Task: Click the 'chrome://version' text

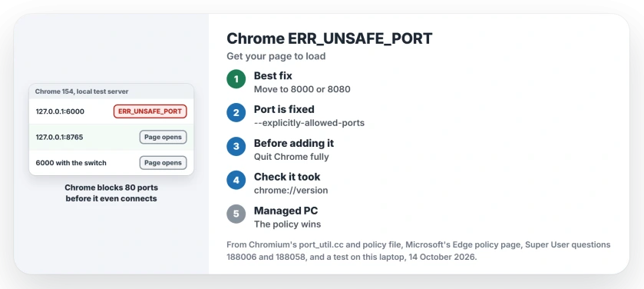Action: click(291, 191)
